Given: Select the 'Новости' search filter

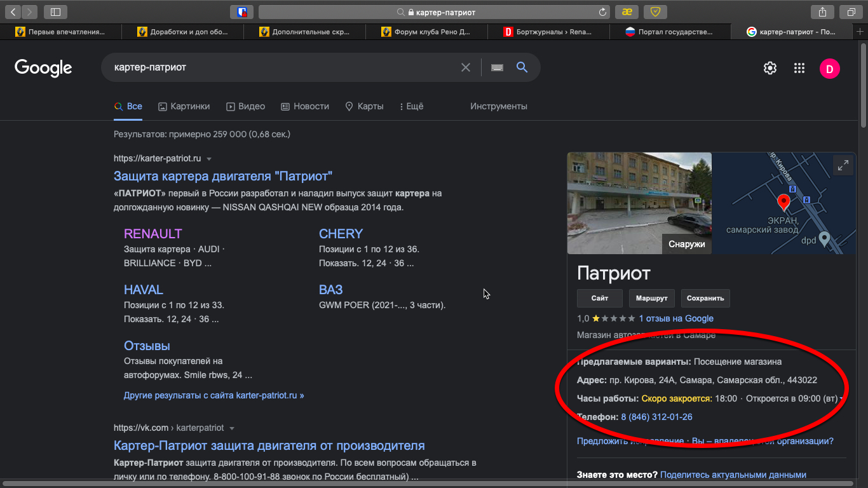Looking at the screenshot, I should 305,106.
